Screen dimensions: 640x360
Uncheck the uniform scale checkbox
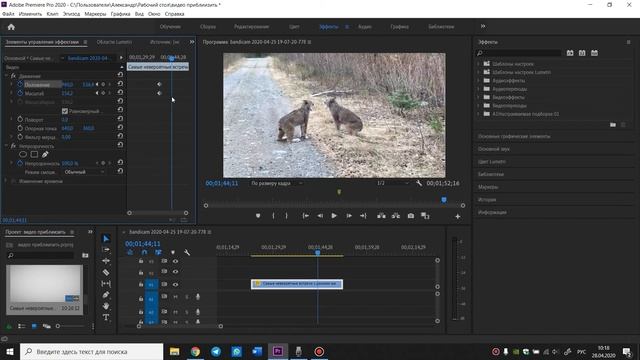tap(64, 111)
